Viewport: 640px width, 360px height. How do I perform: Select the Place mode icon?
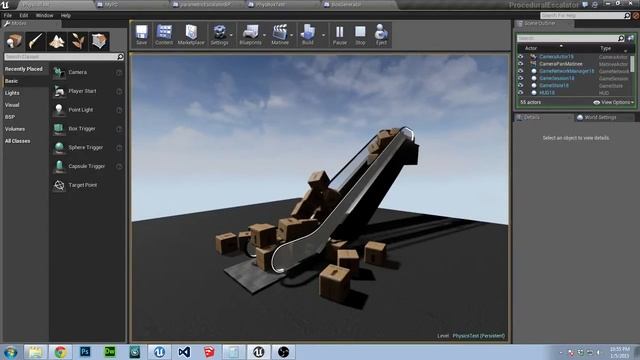tap(14, 41)
